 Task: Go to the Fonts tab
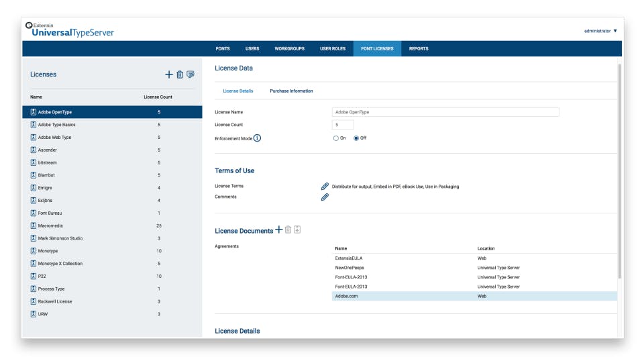tap(223, 48)
